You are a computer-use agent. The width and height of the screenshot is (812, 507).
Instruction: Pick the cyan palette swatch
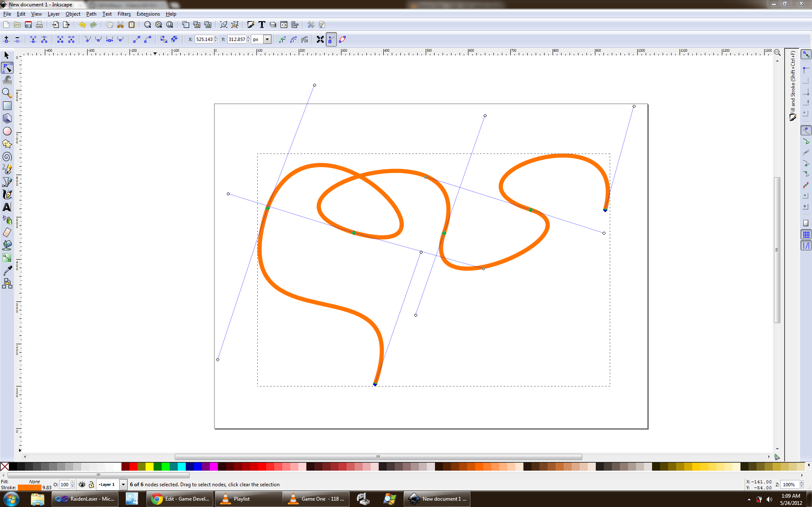[182, 466]
